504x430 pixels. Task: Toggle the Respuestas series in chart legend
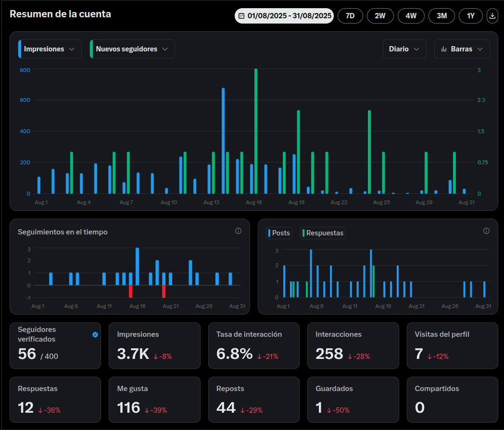tap(323, 233)
